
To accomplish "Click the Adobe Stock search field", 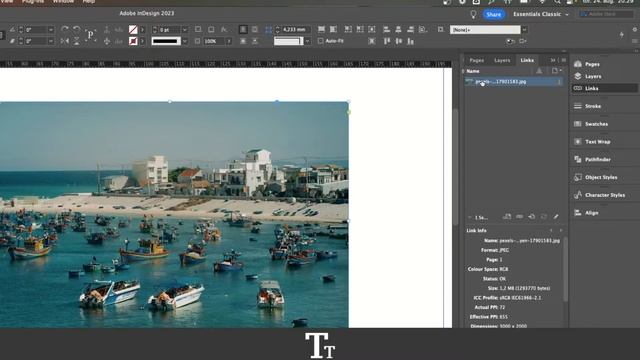I will coord(607,14).
